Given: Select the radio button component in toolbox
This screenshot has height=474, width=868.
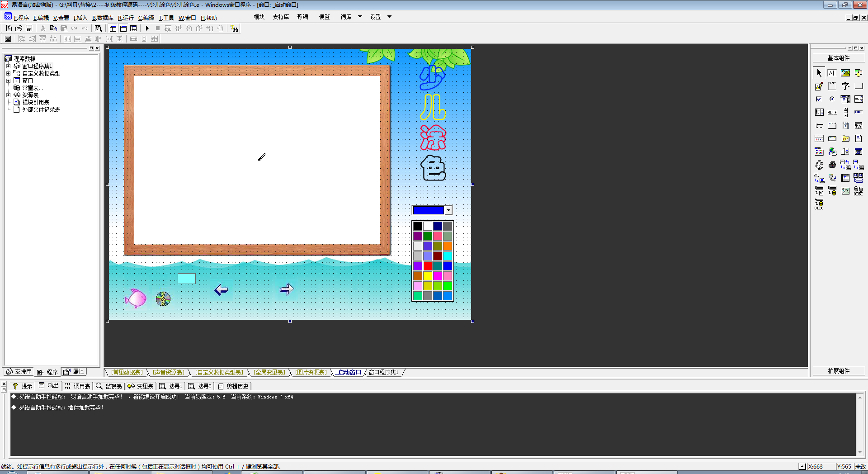Looking at the screenshot, I should [832, 99].
